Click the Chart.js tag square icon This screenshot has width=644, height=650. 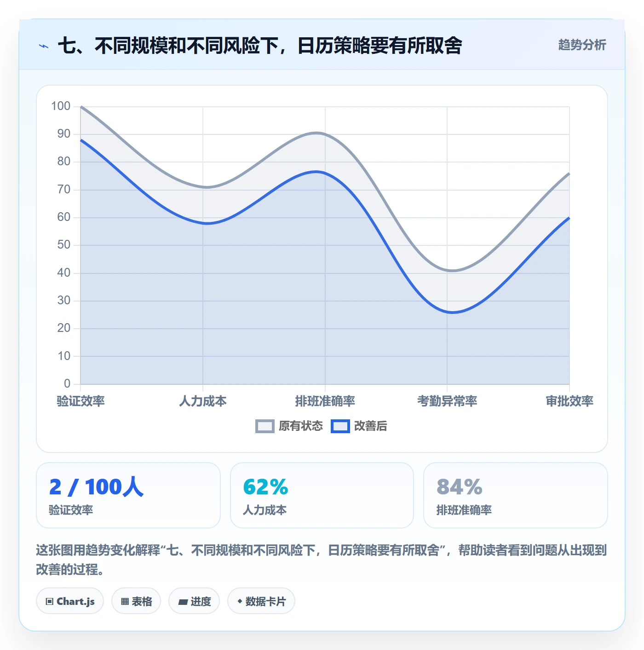tap(50, 602)
